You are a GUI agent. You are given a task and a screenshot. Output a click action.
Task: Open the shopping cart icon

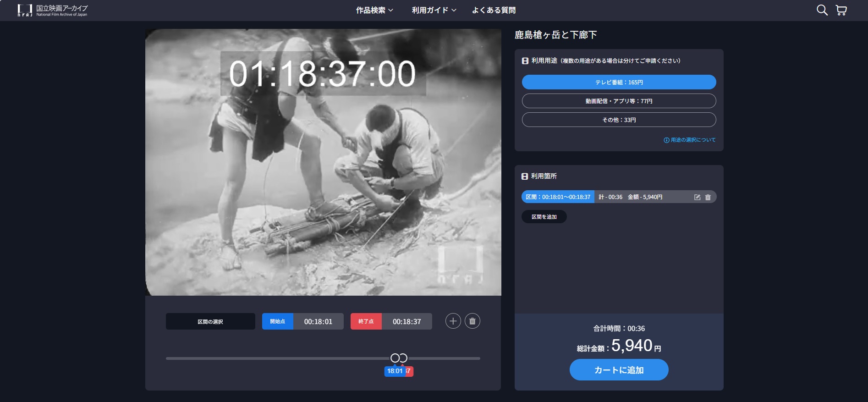tap(841, 10)
